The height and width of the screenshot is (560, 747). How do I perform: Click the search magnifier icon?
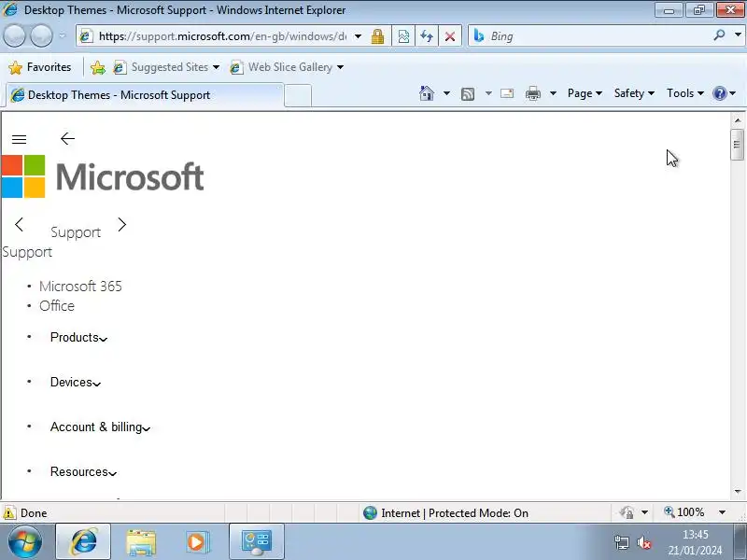719,35
